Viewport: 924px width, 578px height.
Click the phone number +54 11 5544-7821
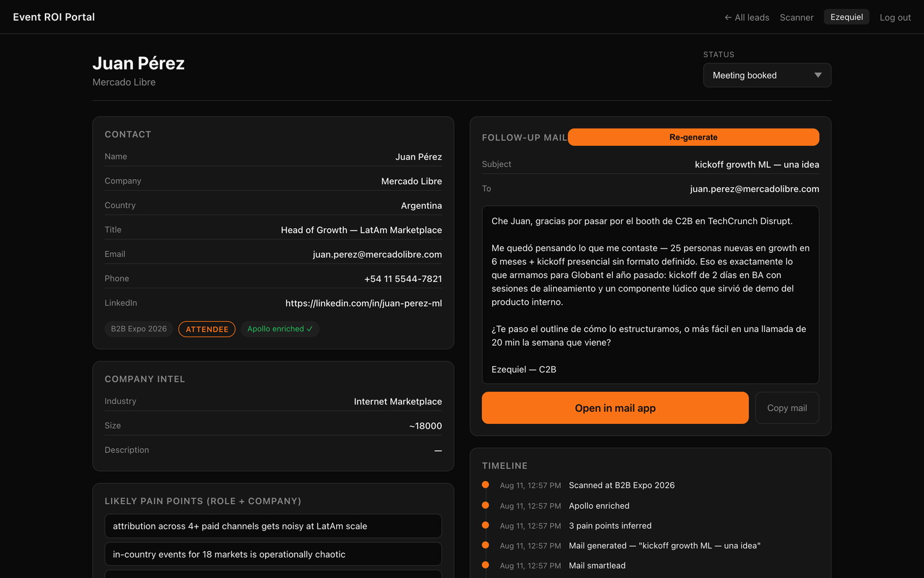point(403,279)
